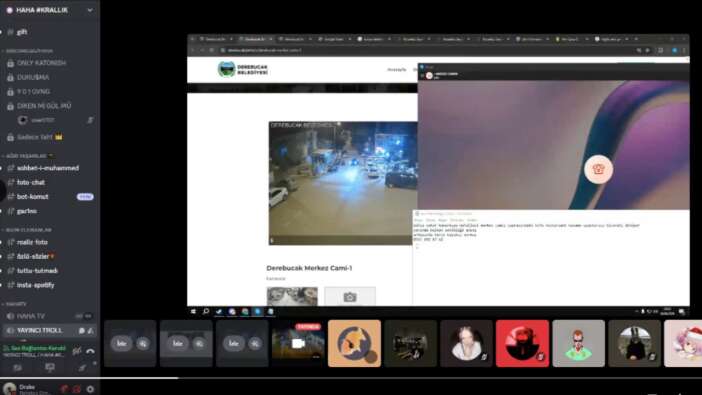The height and width of the screenshot is (395, 702).
Task: Select the lock icon of Y D 1 GVNG
Action: 10,92
